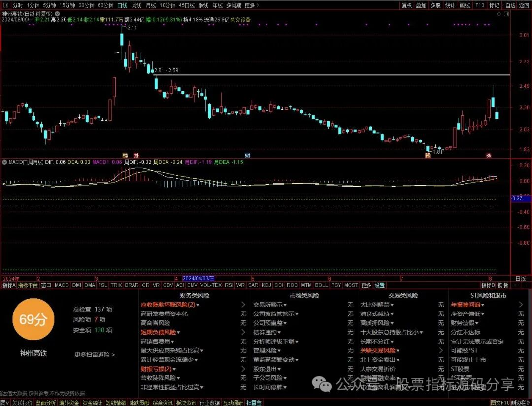Click the 榜 event marker under the chart
532x406 pixels.
pos(125,156)
